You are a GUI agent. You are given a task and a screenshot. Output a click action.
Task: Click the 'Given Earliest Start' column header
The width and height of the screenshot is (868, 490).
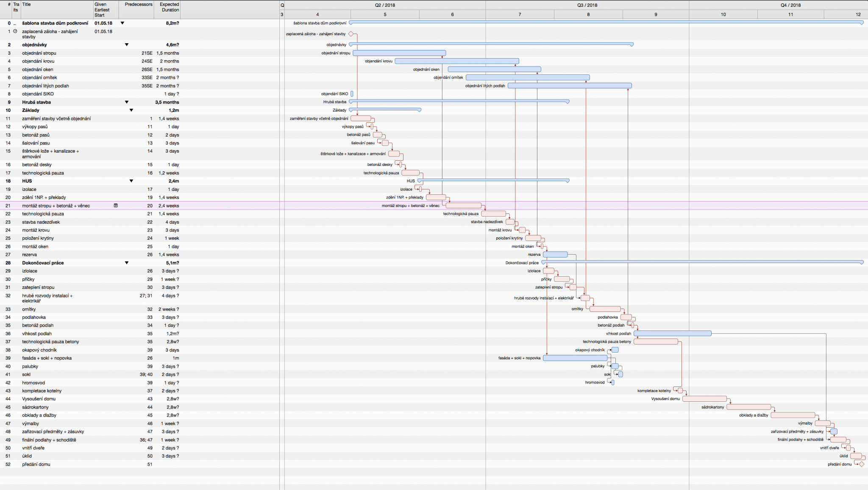pos(102,10)
